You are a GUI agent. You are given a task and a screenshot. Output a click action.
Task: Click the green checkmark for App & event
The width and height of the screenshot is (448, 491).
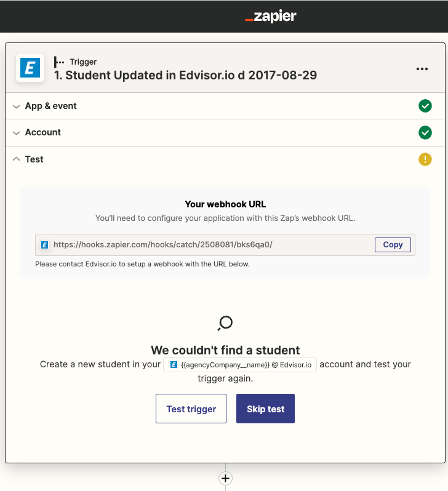425,106
